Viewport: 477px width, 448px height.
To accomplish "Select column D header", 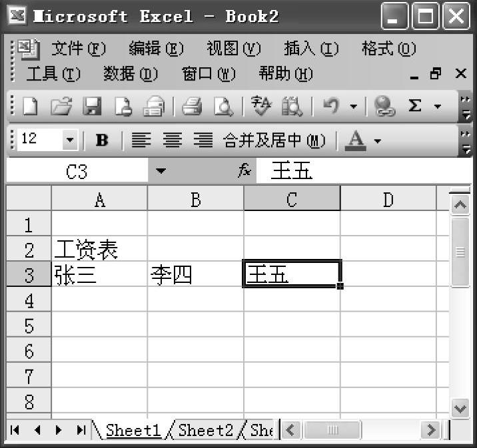I will [388, 199].
